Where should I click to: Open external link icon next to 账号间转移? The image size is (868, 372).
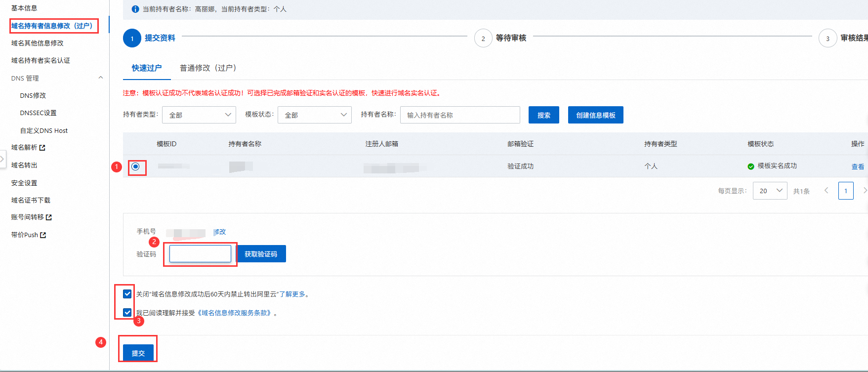(x=49, y=217)
